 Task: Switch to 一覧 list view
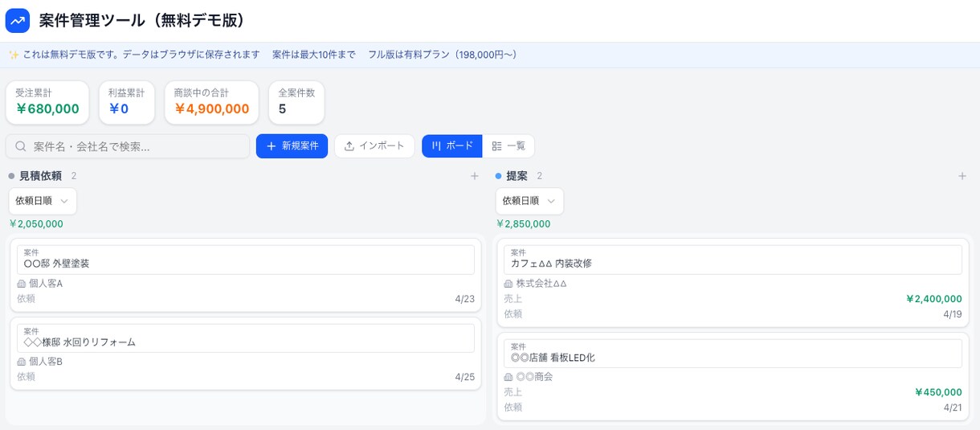click(x=508, y=146)
